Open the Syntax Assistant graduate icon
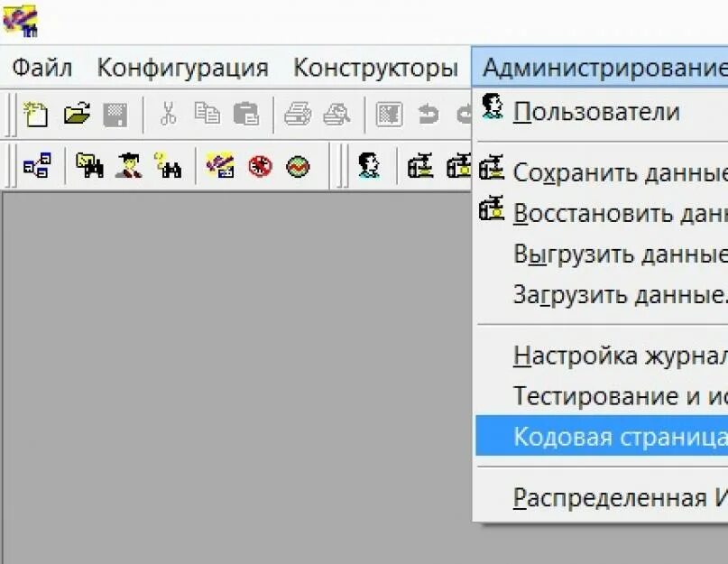This screenshot has width=728, height=564. [129, 166]
